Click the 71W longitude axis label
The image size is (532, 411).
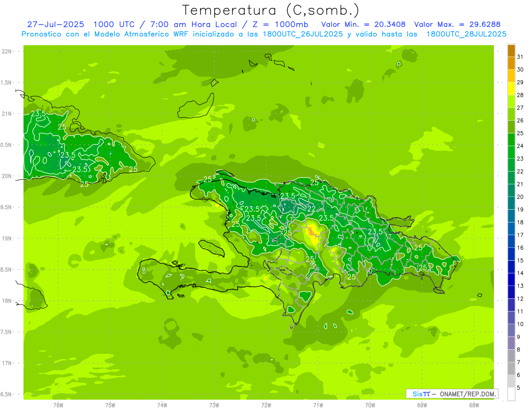coord(318,405)
